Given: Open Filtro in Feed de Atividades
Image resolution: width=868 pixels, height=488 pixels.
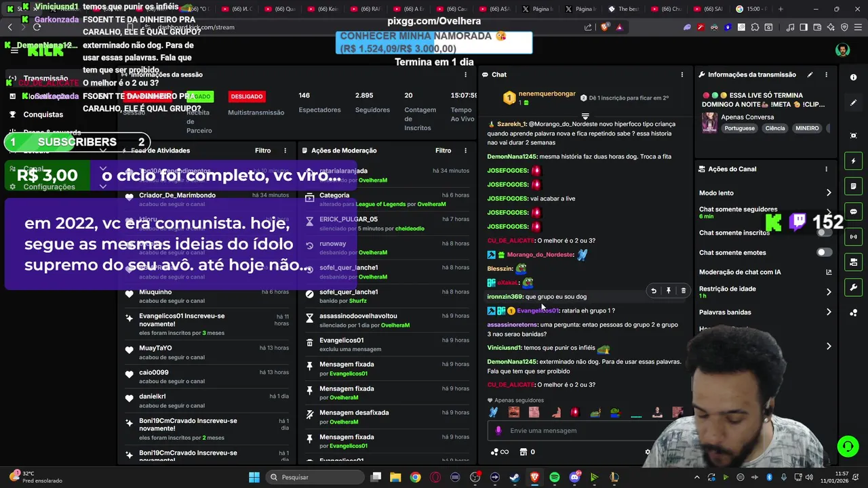Looking at the screenshot, I should point(262,150).
